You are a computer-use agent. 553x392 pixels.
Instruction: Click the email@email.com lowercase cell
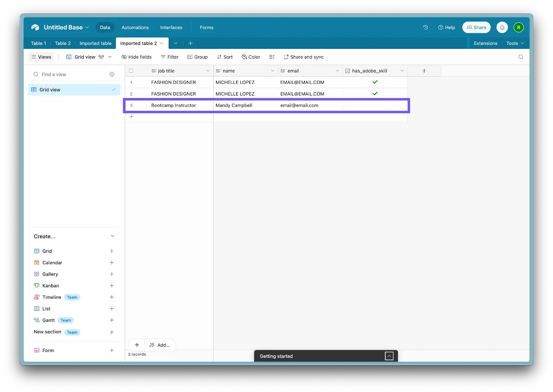click(x=310, y=105)
